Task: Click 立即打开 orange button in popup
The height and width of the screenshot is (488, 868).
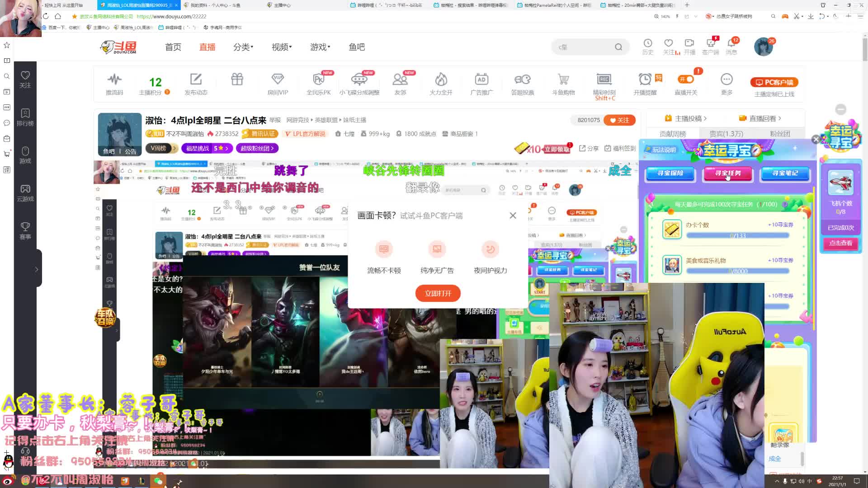Action: point(438,293)
